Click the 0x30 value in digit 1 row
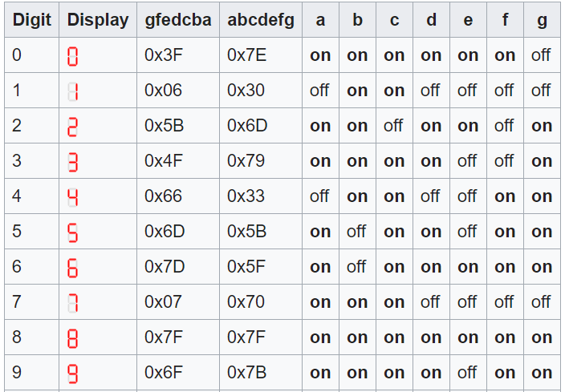This screenshot has width=565, height=392. [x=246, y=91]
